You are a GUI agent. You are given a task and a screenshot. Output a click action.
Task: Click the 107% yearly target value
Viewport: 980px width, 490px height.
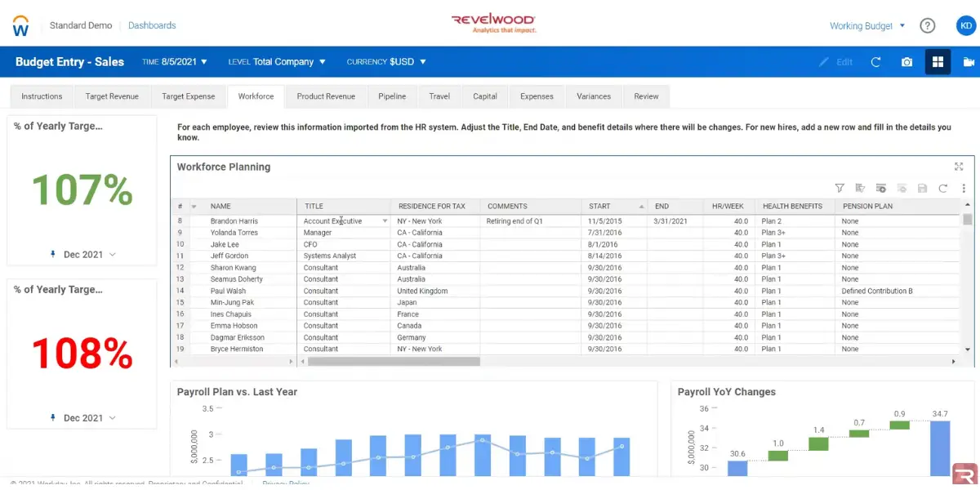tap(82, 189)
